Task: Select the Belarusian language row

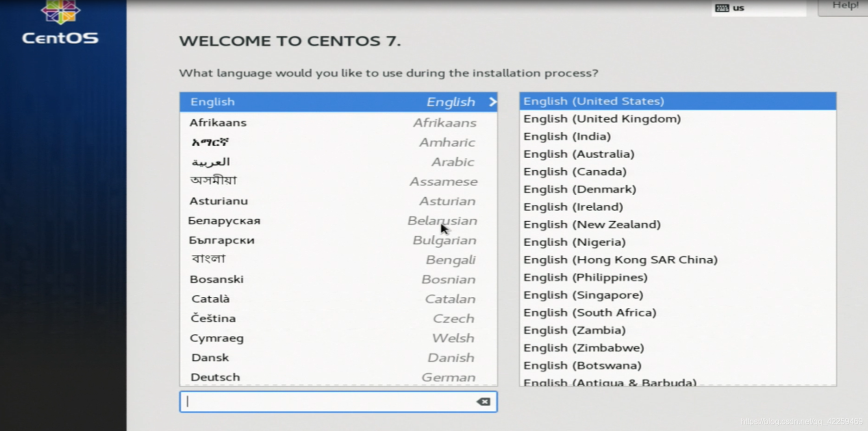Action: [x=338, y=220]
